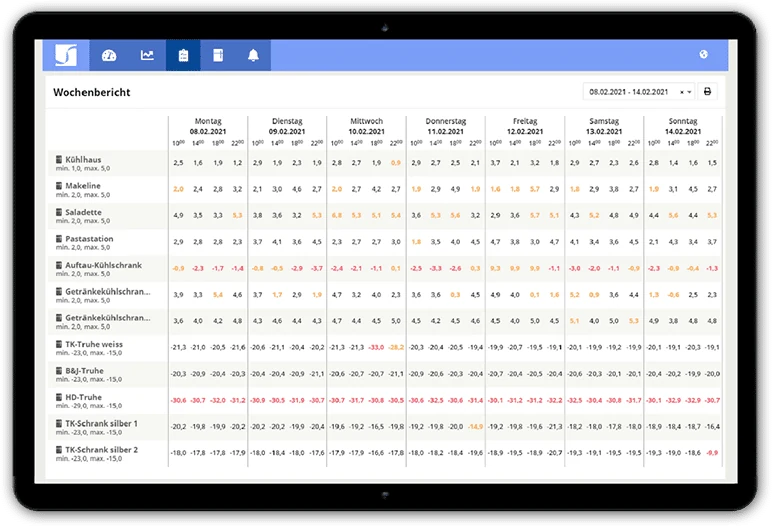Click HD-Truhe limits min. -29,0, max. -15,0
This screenshot has width=772, height=526.
point(89,406)
